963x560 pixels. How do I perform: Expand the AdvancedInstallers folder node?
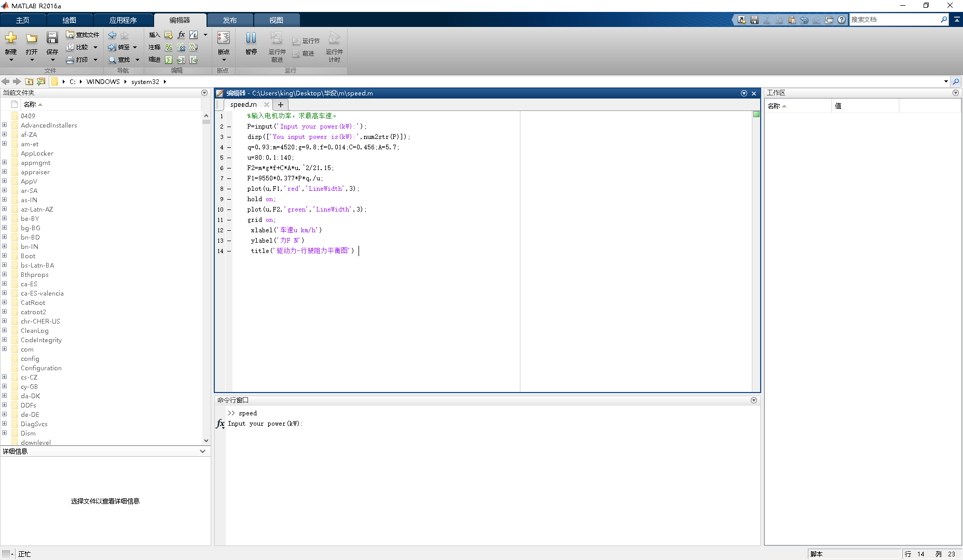(5, 125)
